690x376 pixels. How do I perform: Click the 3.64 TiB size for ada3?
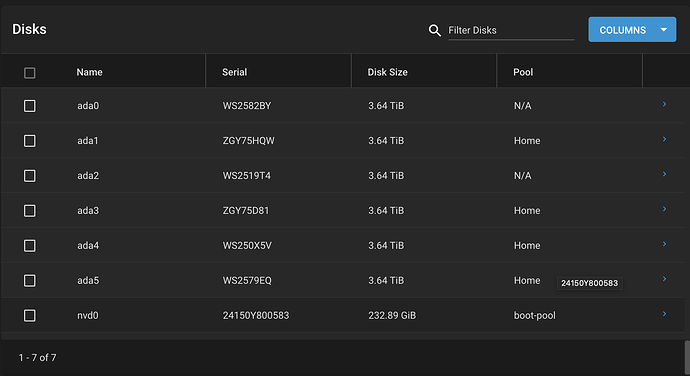tap(386, 210)
